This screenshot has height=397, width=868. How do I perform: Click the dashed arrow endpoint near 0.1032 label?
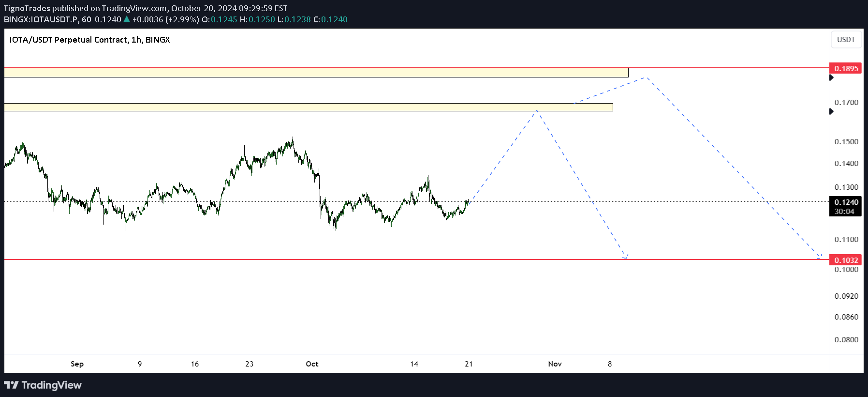pyautogui.click(x=819, y=257)
